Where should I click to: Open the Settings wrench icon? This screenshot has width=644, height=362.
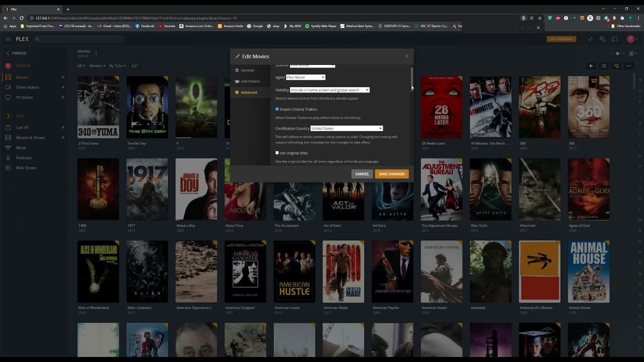point(602,39)
